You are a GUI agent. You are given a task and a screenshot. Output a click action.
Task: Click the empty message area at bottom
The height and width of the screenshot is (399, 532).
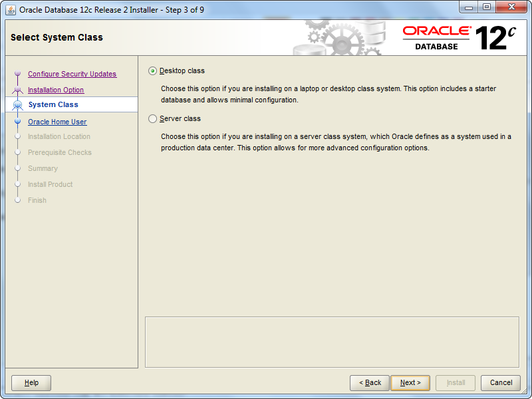point(331,341)
